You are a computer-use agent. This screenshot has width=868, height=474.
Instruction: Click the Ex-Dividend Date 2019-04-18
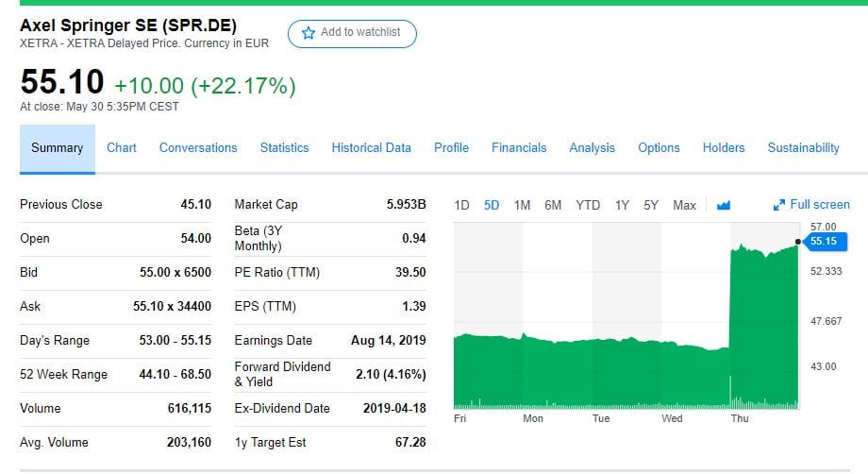(x=394, y=409)
